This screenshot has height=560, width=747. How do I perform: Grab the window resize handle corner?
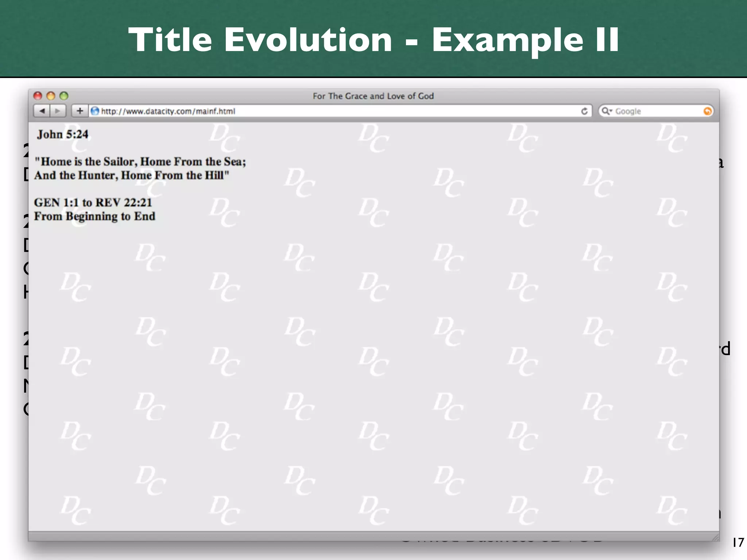tap(715, 537)
